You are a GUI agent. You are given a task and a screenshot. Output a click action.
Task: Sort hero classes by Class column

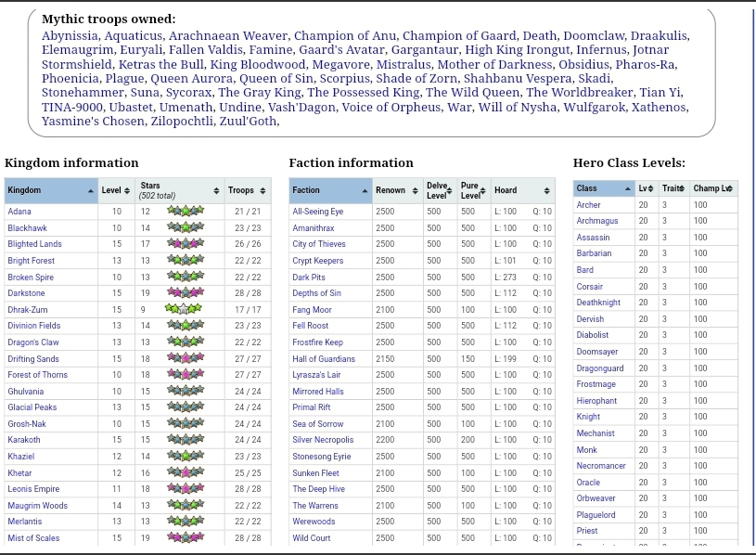[604, 188]
